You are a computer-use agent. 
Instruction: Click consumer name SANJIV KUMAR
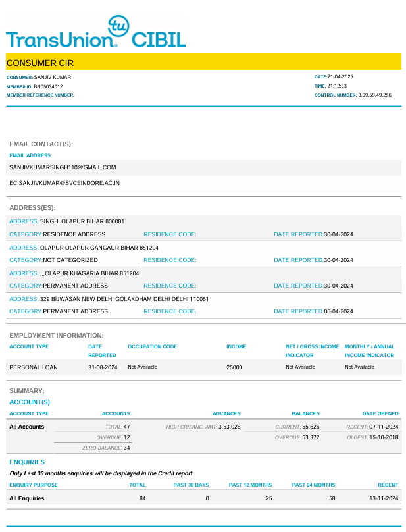click(53, 77)
